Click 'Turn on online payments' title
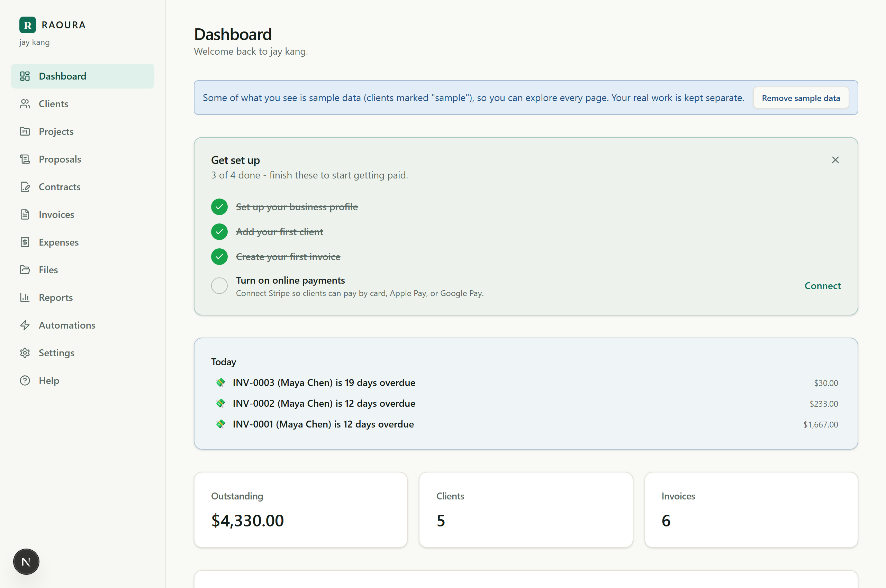 pyautogui.click(x=290, y=281)
